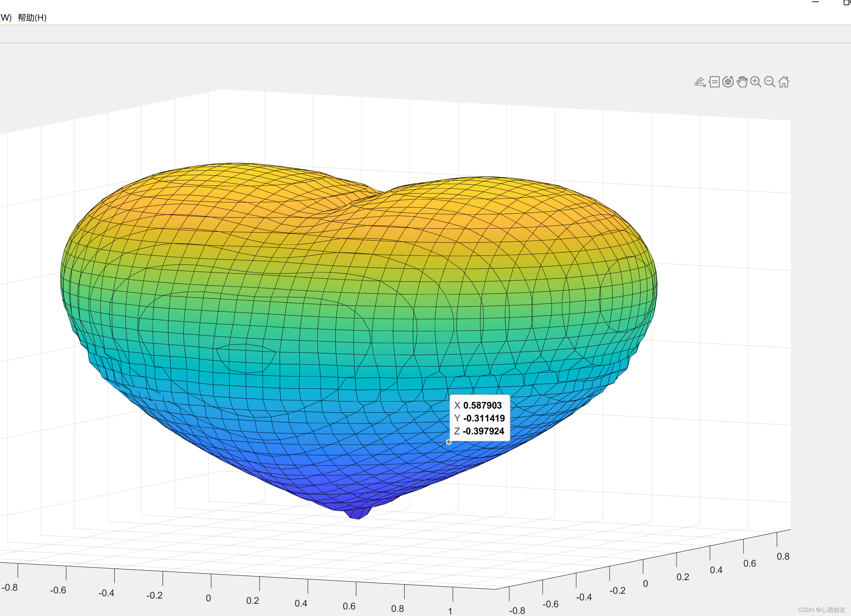Minimize the figure window
Image resolution: width=851 pixels, height=616 pixels.
click(815, 2)
